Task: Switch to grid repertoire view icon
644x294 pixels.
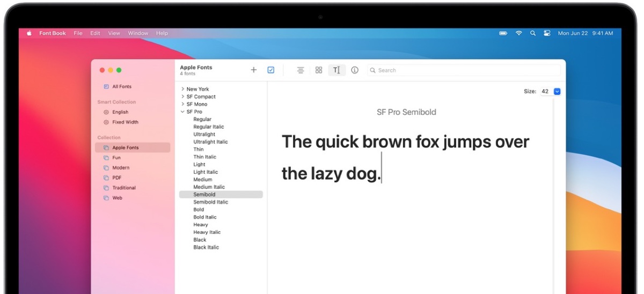Action: pyautogui.click(x=319, y=70)
